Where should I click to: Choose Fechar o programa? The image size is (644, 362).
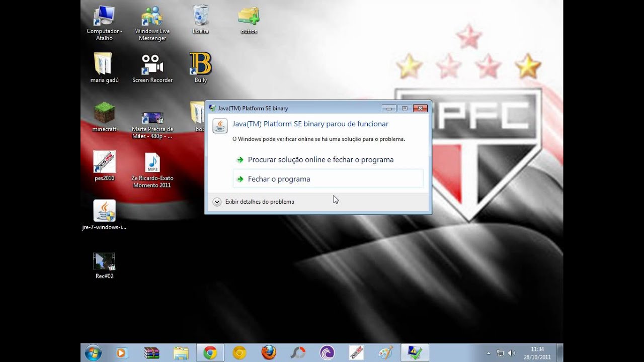[x=328, y=178]
